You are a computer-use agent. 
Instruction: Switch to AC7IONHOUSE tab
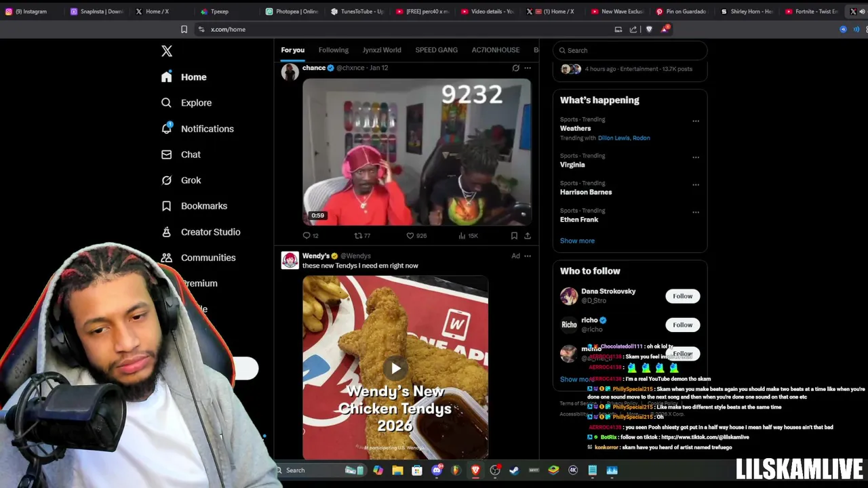click(x=496, y=50)
